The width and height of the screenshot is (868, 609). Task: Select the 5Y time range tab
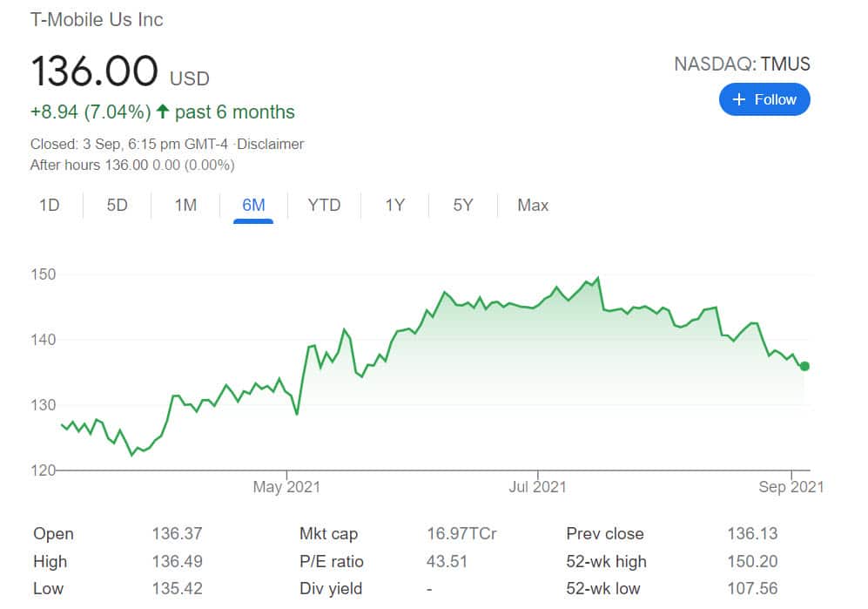click(463, 206)
